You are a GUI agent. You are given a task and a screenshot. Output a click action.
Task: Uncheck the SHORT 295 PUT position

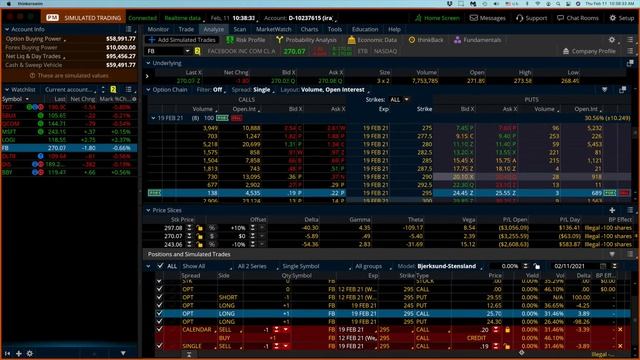[x=159, y=297]
